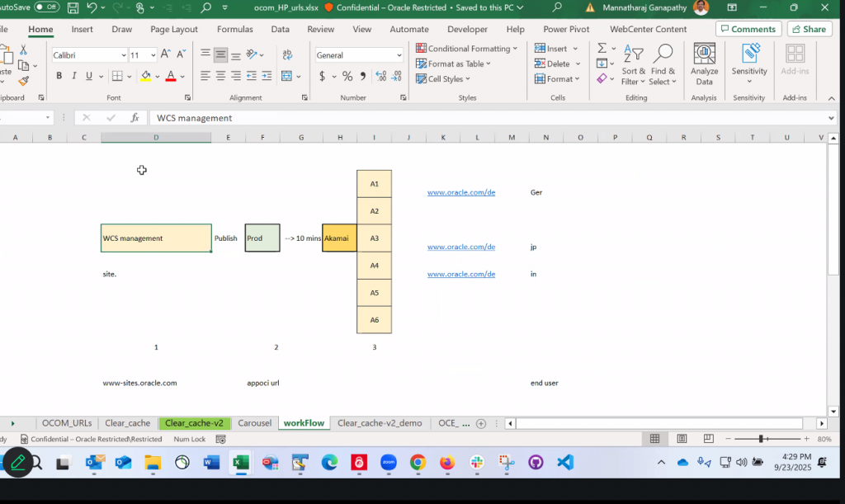Viewport: 845px width, 504px height.
Task: Open the font name dropdown
Action: [x=124, y=55]
